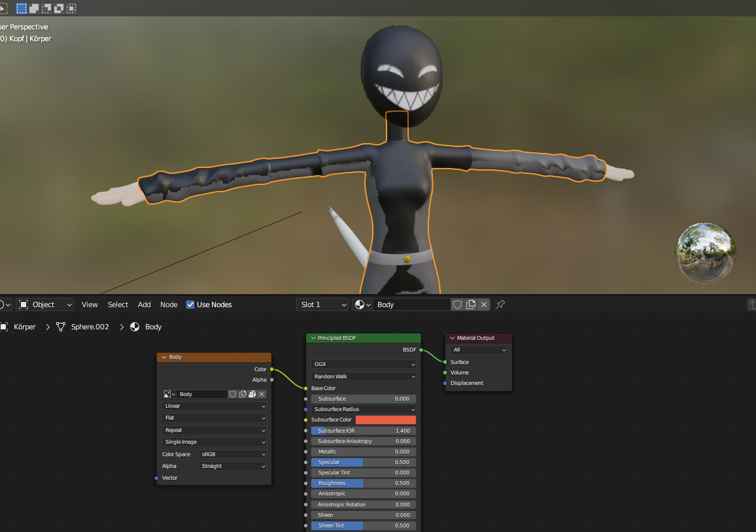
Task: Open the Add menu in the shader editor
Action: tap(144, 305)
